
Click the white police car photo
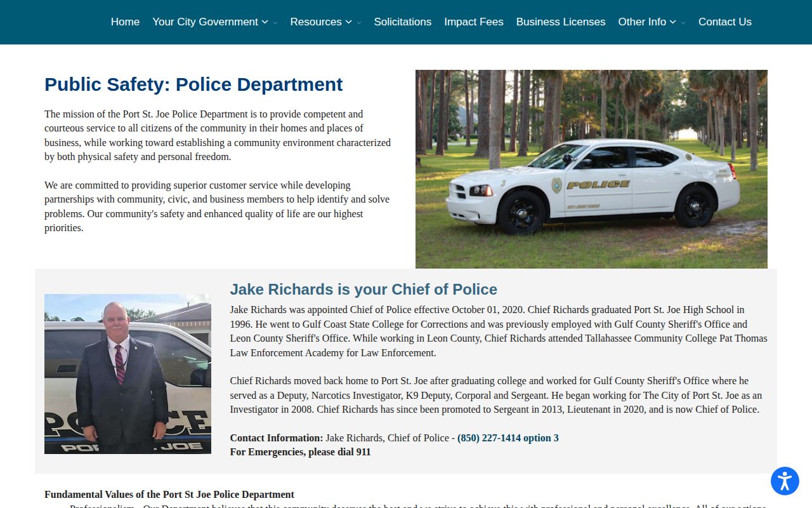591,169
